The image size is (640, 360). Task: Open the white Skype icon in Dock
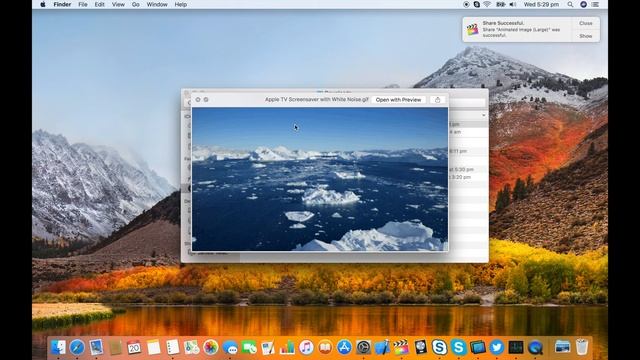pos(439,347)
